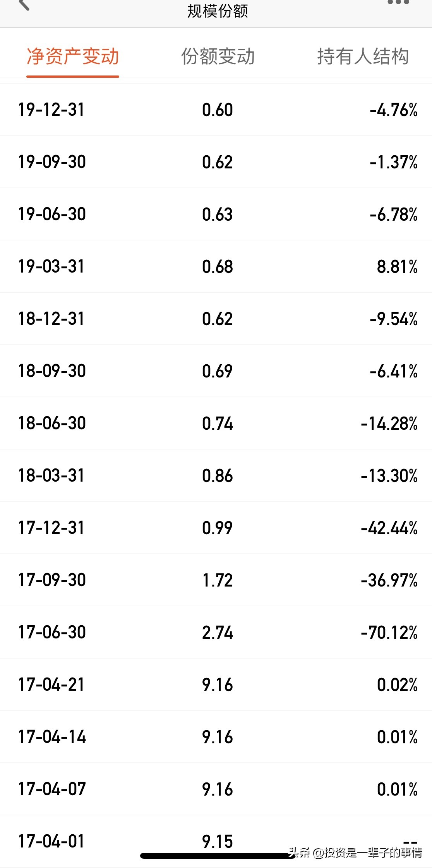Open the three-dot more menu
This screenshot has width=432, height=868.
coord(398,3)
